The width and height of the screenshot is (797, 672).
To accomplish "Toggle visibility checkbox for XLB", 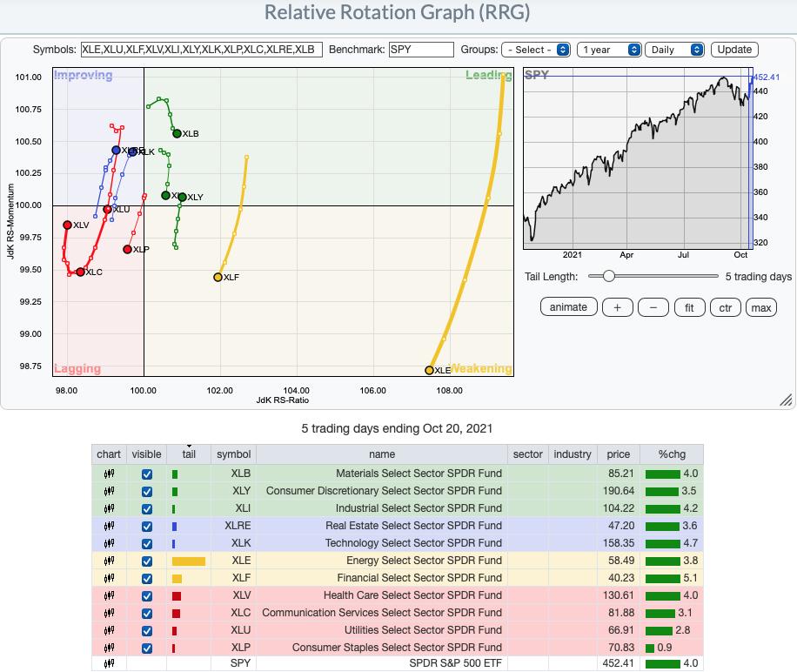I will 147,474.
